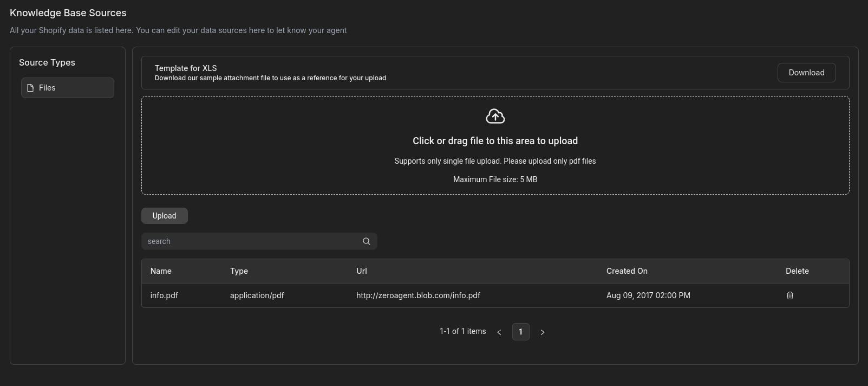Viewport: 868px width, 386px height.
Task: Click the magnifier icon in search box
Action: point(367,241)
